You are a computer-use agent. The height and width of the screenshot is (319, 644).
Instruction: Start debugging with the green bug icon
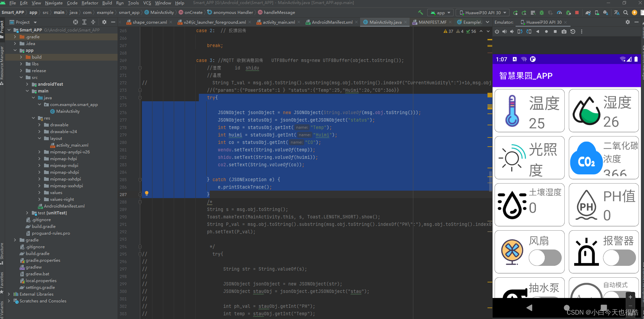(x=541, y=12)
